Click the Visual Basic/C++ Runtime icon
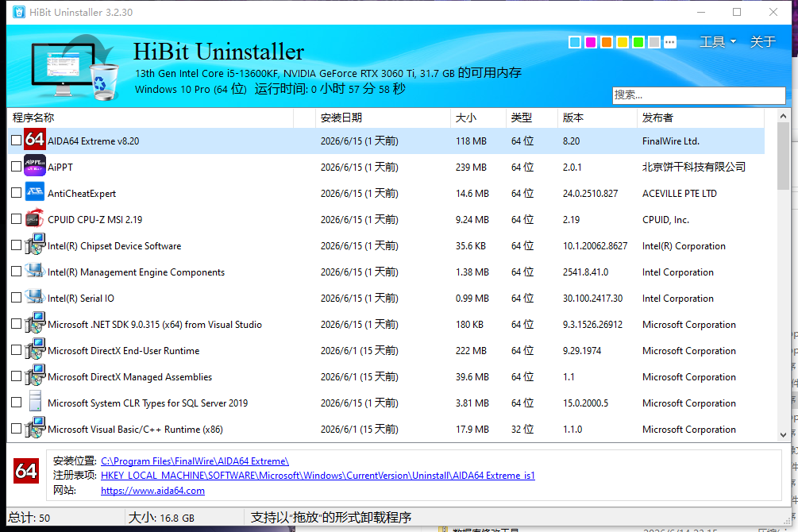798x532 pixels. (x=35, y=429)
